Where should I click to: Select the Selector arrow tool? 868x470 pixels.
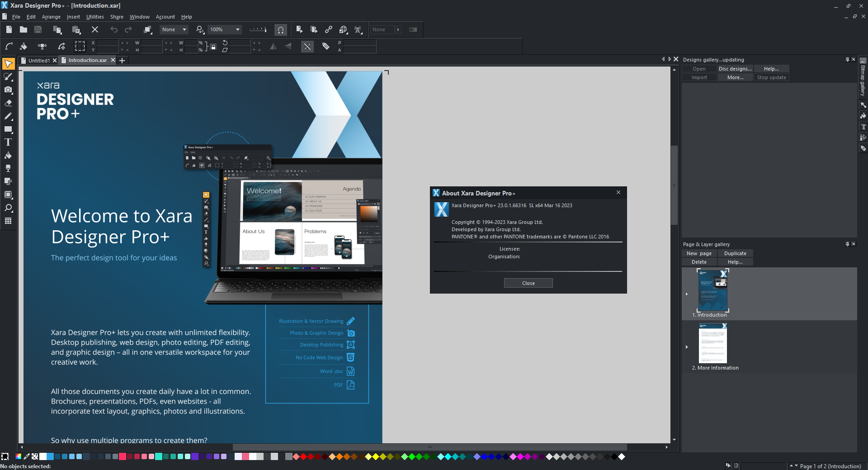8,64
